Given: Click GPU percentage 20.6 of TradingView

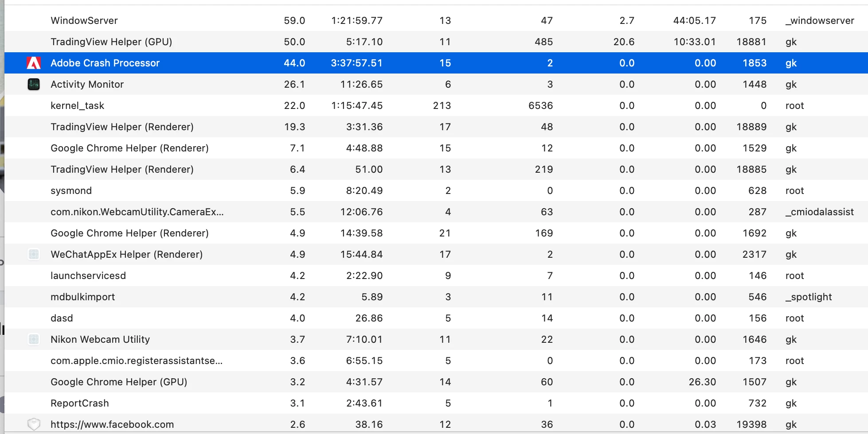Looking at the screenshot, I should 624,42.
